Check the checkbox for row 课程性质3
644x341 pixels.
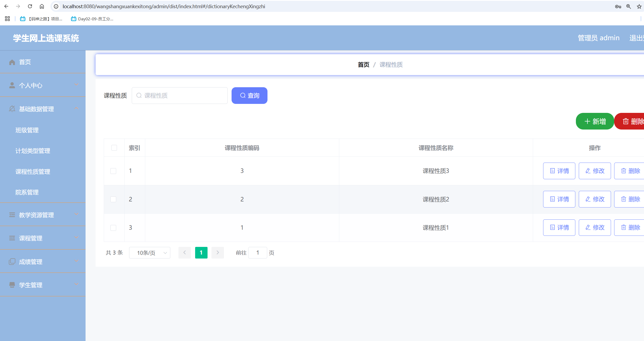point(113,171)
